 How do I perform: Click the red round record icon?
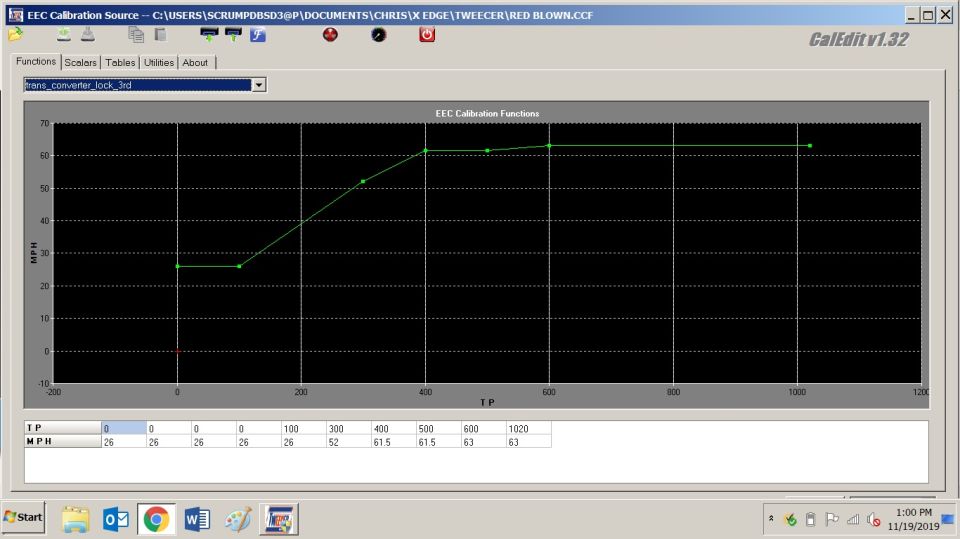coord(330,34)
